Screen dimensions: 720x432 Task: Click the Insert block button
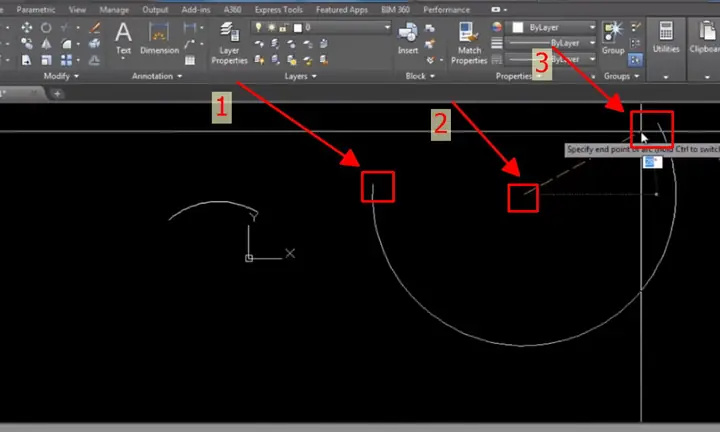(408, 39)
